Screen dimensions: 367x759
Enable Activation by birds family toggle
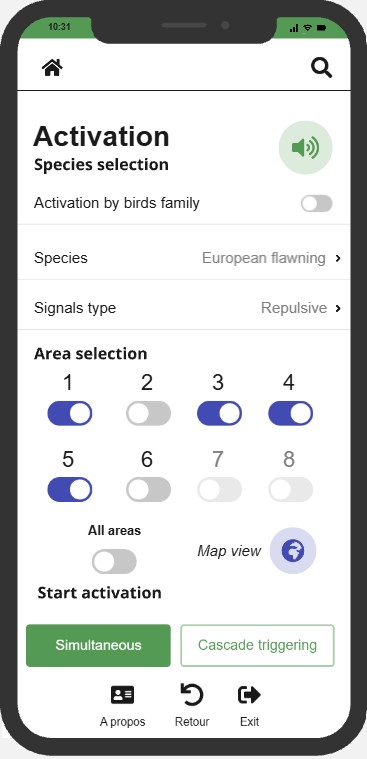pyautogui.click(x=317, y=204)
